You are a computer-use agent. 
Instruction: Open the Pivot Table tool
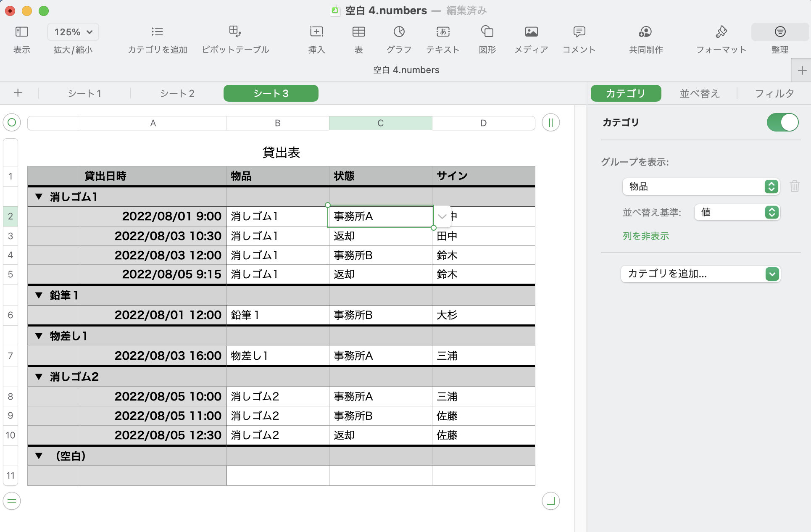tap(235, 32)
